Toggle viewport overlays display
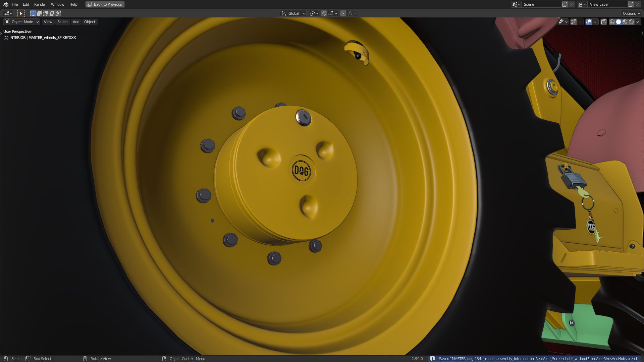Viewport: 644px width, 362px height. tap(589, 22)
